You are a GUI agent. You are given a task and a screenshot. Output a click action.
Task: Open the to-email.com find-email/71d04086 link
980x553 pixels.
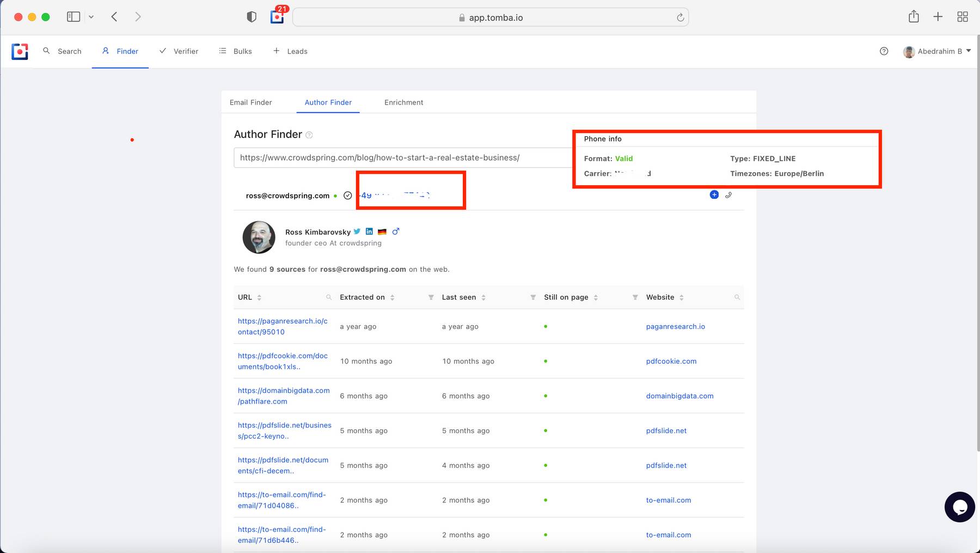tap(281, 500)
